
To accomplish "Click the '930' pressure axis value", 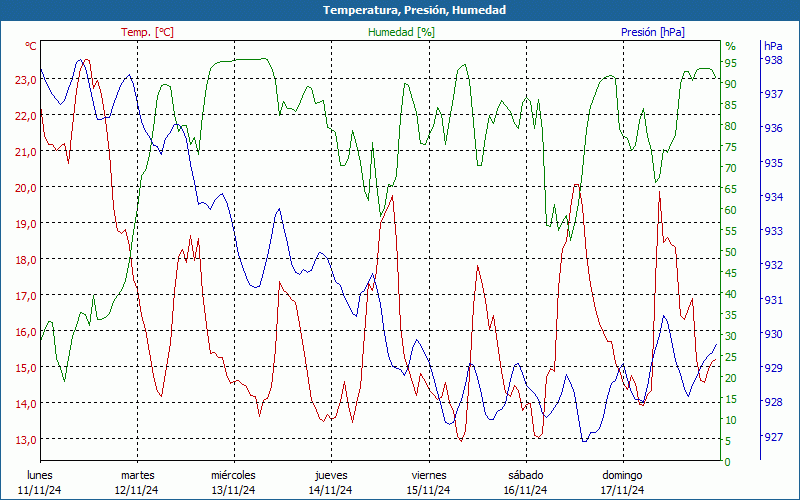I will point(773,334).
